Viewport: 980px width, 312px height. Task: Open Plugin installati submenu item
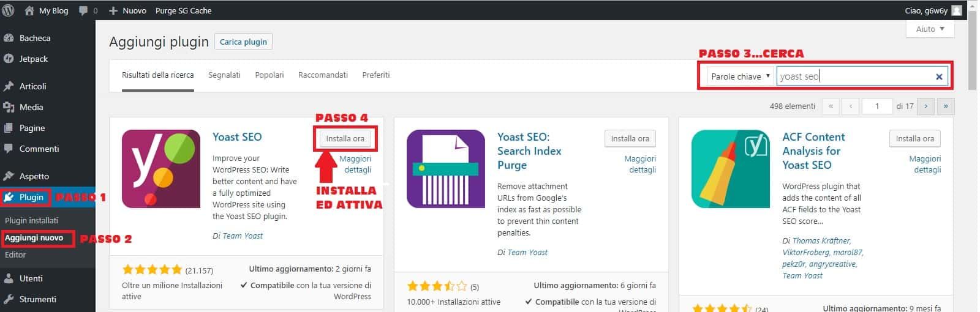click(x=31, y=220)
